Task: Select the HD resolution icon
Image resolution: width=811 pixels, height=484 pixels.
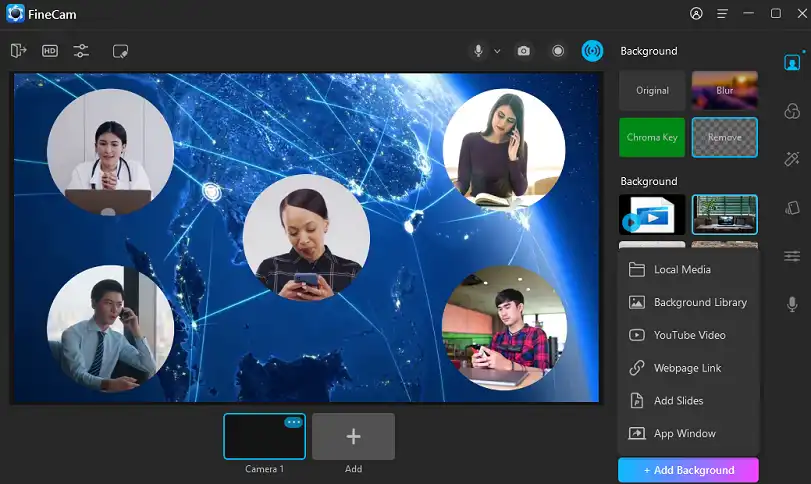Action: (x=50, y=51)
